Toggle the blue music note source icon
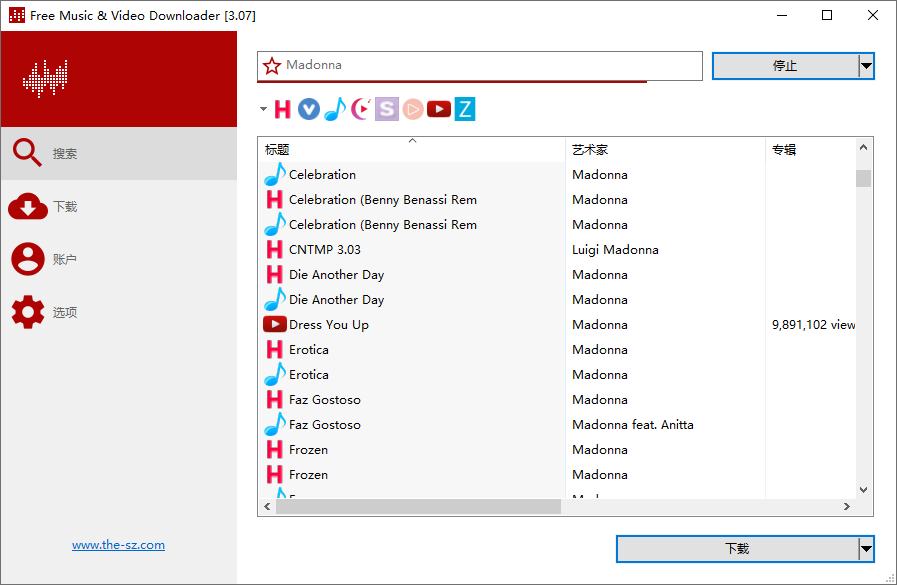The width and height of the screenshot is (897, 585). [x=335, y=109]
